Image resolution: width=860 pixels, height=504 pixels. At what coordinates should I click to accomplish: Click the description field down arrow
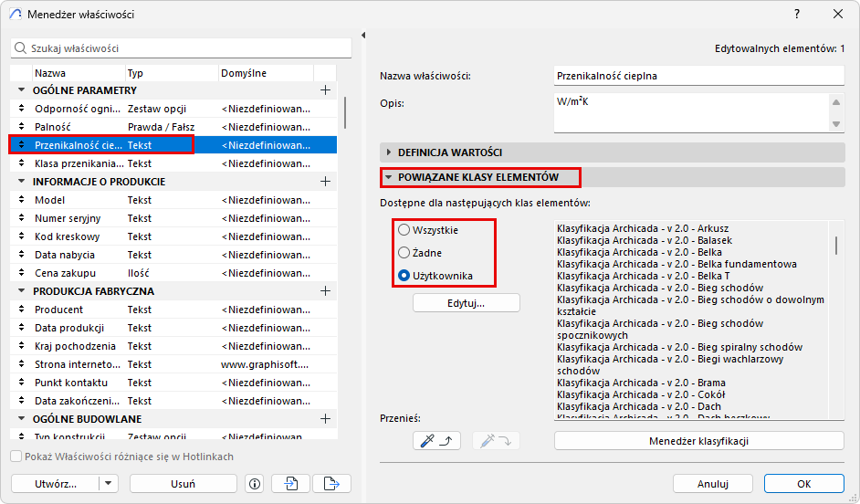[836, 124]
